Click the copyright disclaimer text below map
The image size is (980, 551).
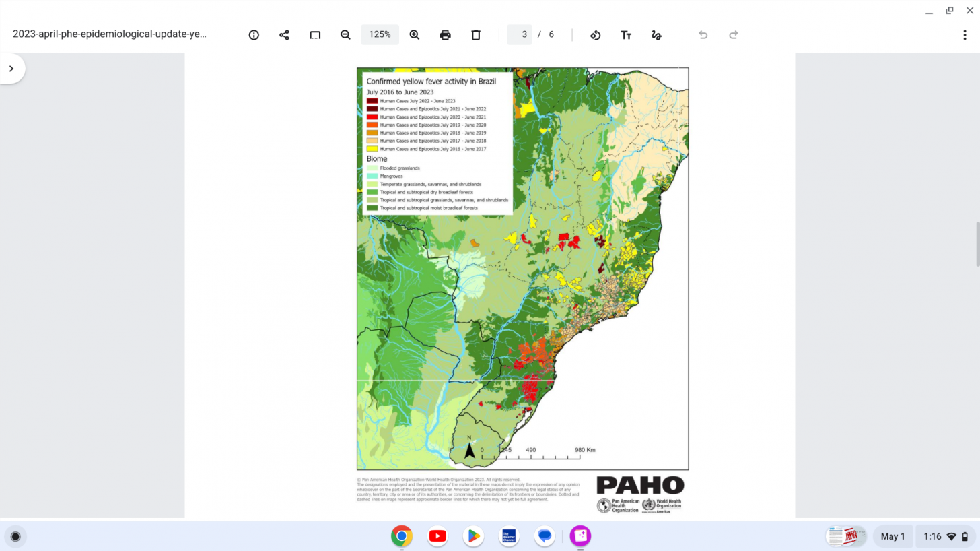(x=468, y=490)
